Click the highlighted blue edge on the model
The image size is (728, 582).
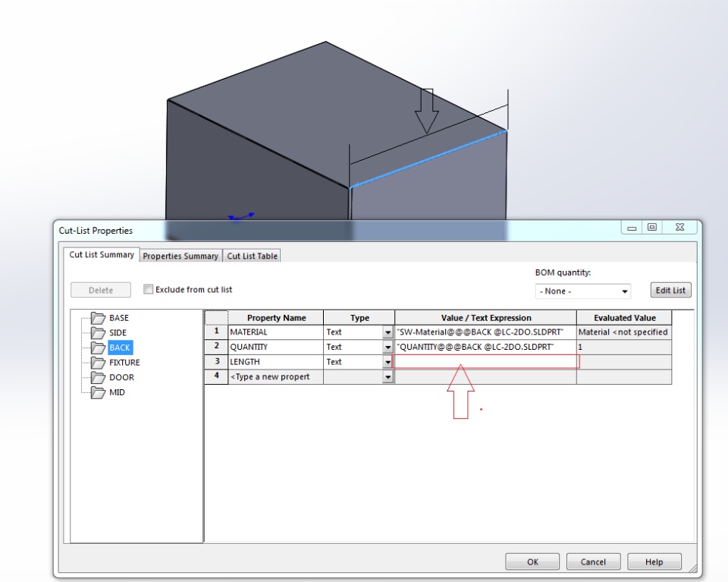pyautogui.click(x=428, y=159)
